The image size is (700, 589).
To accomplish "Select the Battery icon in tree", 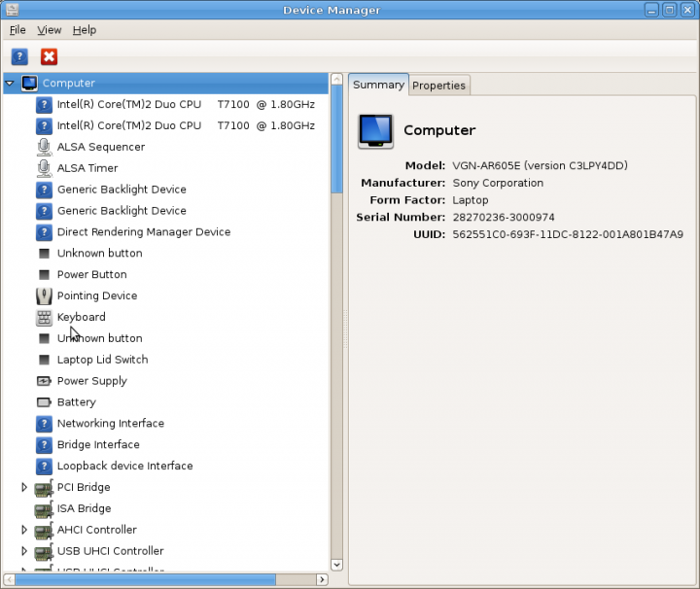I will pyautogui.click(x=44, y=401).
